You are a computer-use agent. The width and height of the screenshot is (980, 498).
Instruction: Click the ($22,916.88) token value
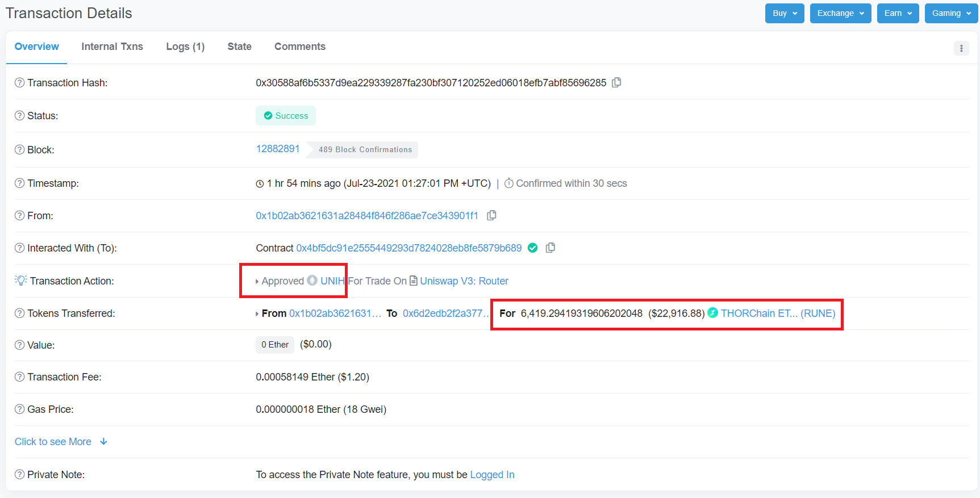677,313
